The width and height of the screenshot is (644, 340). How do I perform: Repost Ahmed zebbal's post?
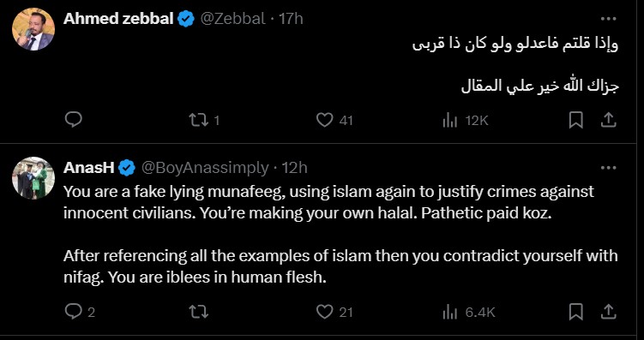click(204, 121)
